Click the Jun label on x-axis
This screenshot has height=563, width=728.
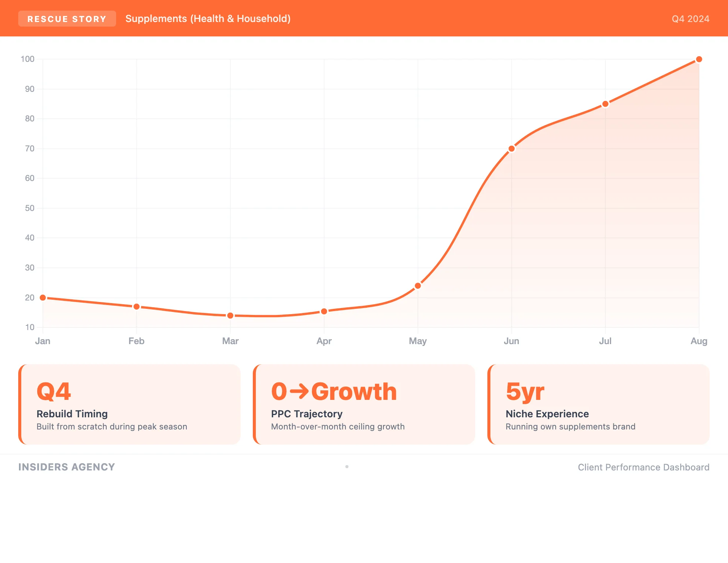tap(511, 341)
